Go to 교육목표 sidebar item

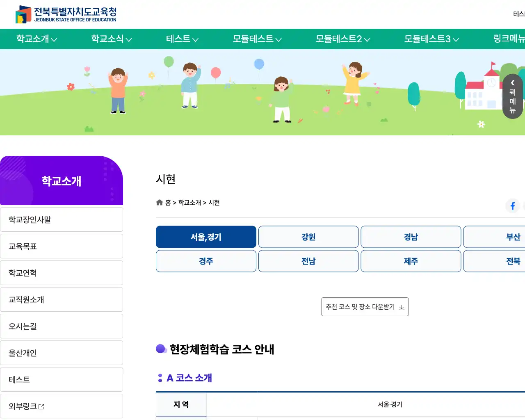62,246
